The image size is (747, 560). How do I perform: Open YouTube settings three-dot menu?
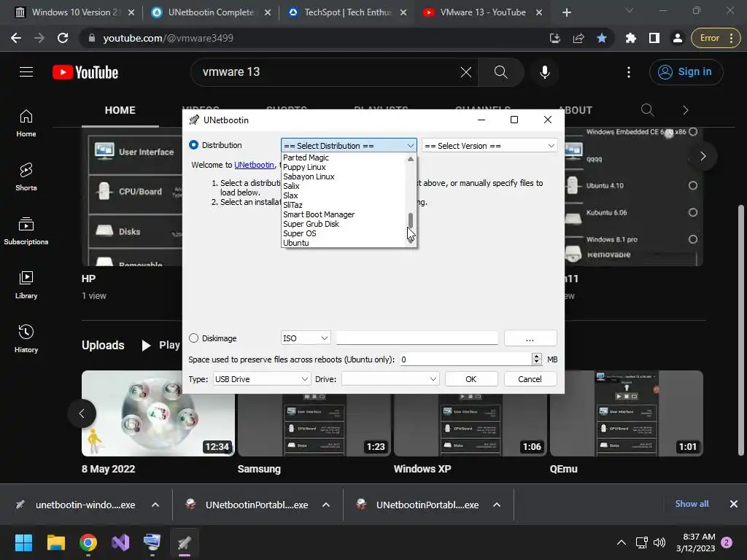coord(629,72)
